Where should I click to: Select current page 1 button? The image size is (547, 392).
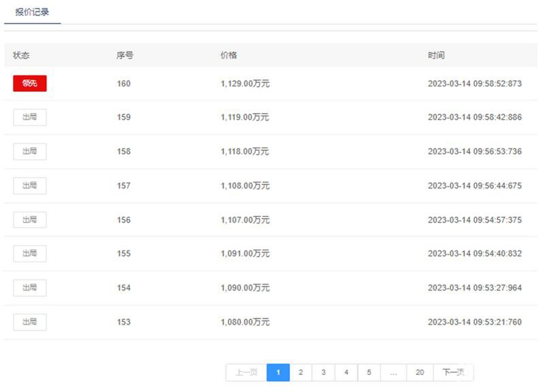click(x=278, y=372)
